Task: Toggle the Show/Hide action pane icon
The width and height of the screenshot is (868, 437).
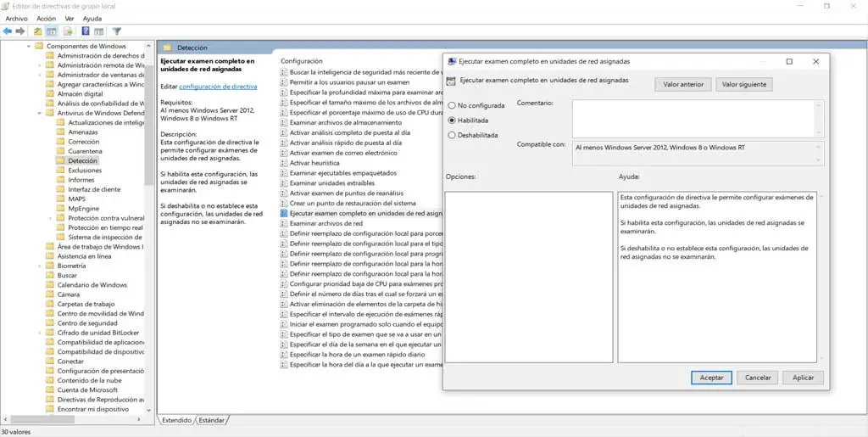Action: pyautogui.click(x=98, y=31)
